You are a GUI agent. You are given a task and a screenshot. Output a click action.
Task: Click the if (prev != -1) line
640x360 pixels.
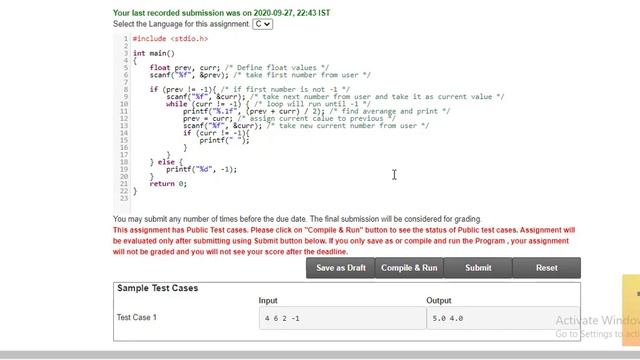[250, 89]
